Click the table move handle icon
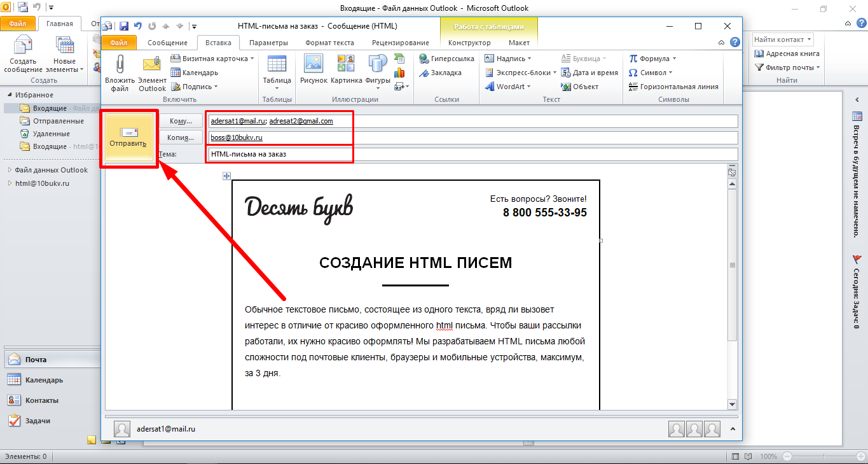 coord(227,176)
